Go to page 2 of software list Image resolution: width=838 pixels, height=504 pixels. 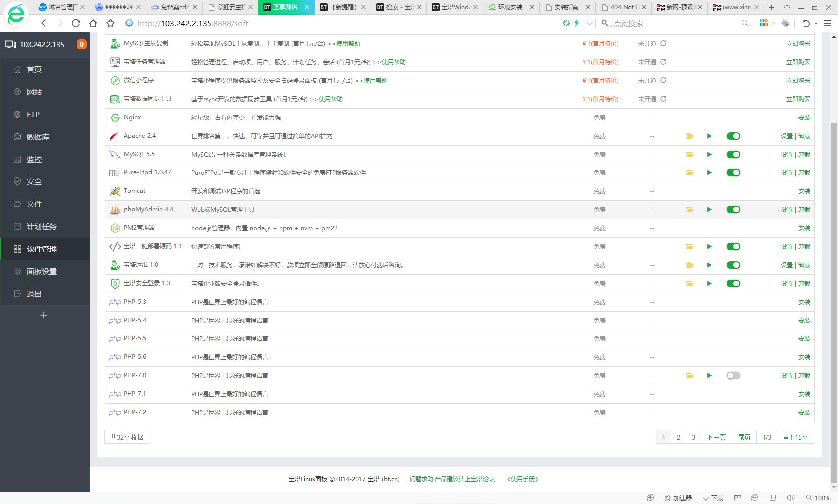click(678, 437)
